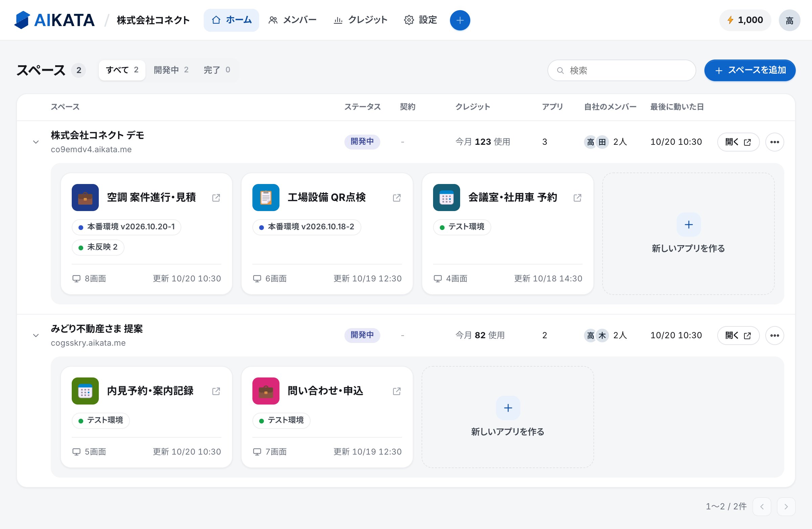
Task: Select the すべて filter tab
Action: coord(122,70)
